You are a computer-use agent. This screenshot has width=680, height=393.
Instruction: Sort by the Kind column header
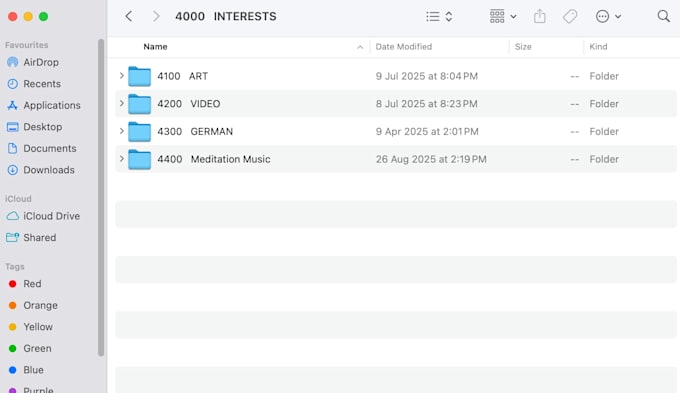pyautogui.click(x=598, y=46)
